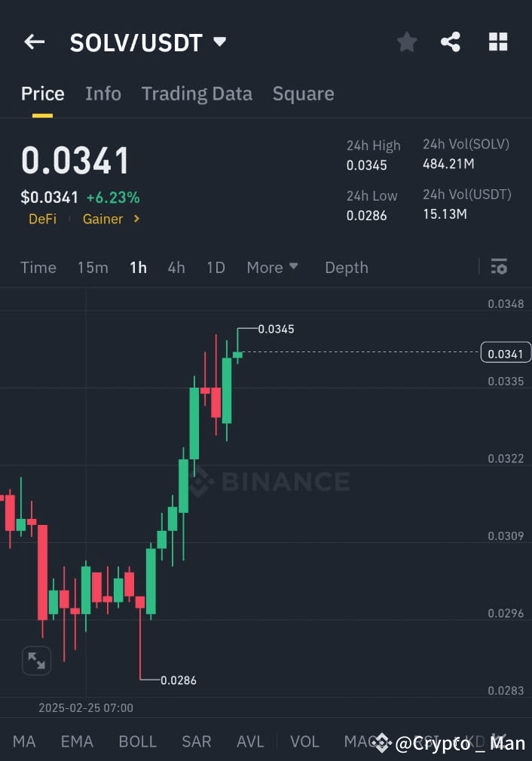Tap the fullscreen expand icon on chart
The image size is (532, 761).
tap(36, 660)
